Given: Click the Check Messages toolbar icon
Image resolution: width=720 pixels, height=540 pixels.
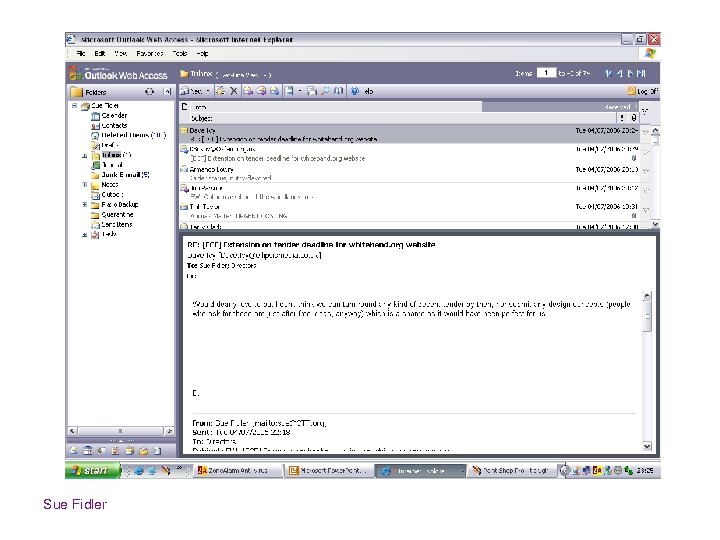Looking at the screenshot, I should (x=312, y=91).
